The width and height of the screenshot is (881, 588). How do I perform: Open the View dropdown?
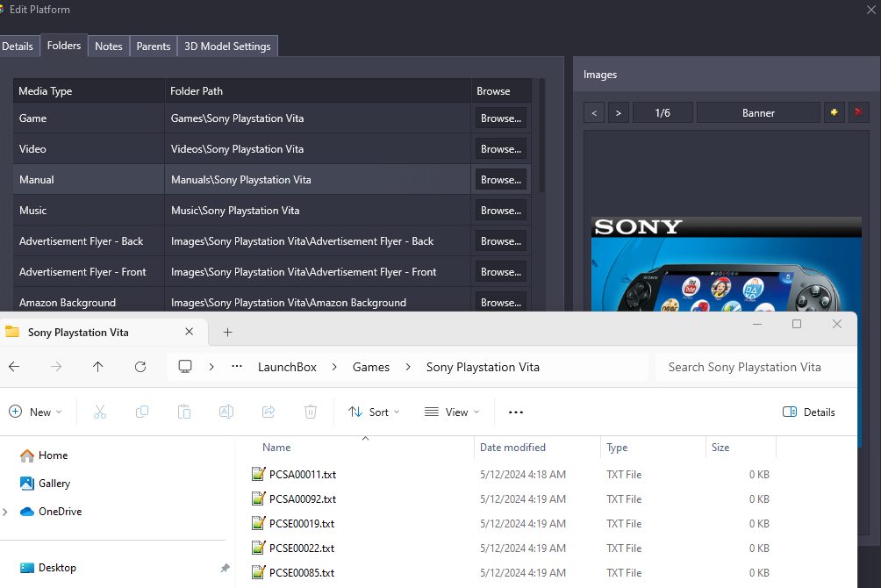452,412
